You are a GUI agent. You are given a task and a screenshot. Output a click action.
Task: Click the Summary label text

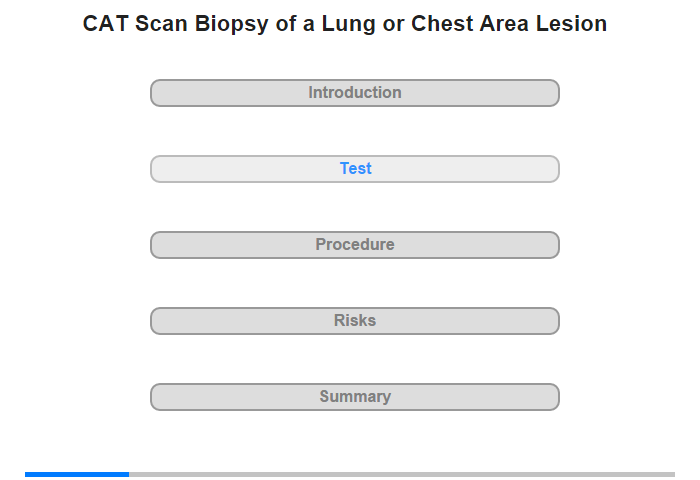355,397
